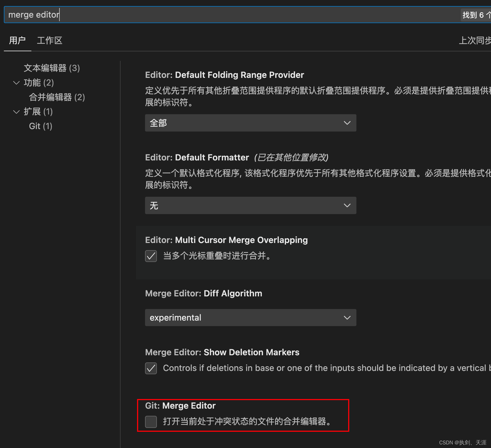
Task: Click Editor: Default Folding Range Provider title
Action: click(x=225, y=75)
